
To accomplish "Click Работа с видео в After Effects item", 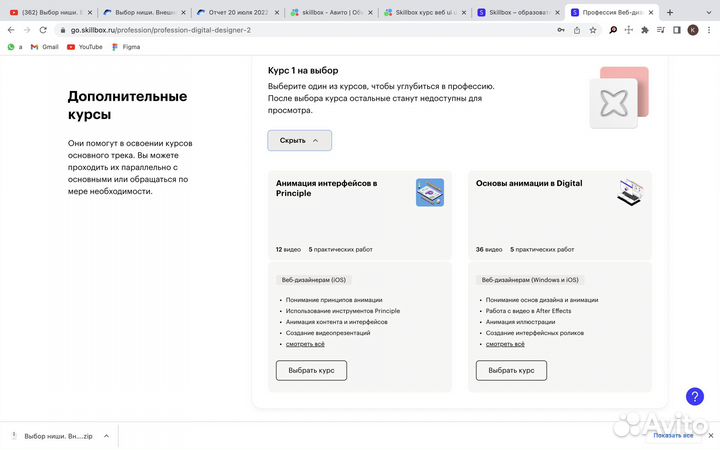I will coord(529,311).
